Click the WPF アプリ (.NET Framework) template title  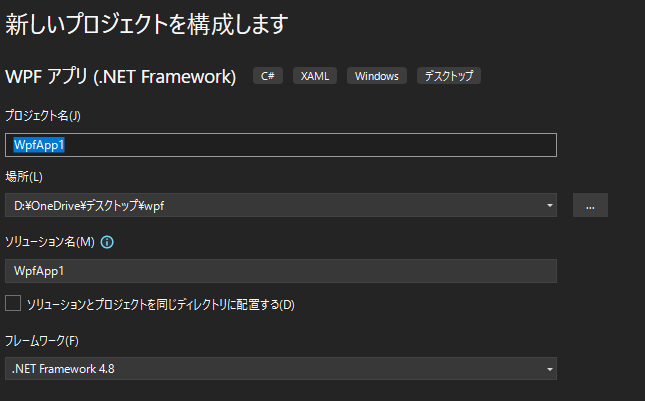(121, 76)
